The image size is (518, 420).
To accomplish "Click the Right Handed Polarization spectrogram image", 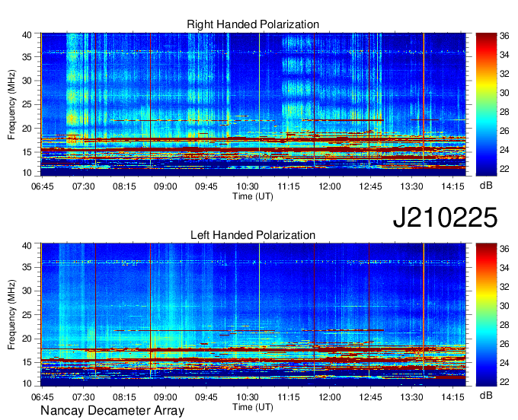I will coord(254,104).
